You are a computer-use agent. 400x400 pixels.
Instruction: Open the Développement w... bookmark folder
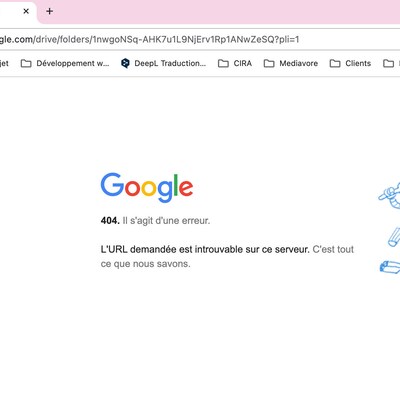click(65, 63)
